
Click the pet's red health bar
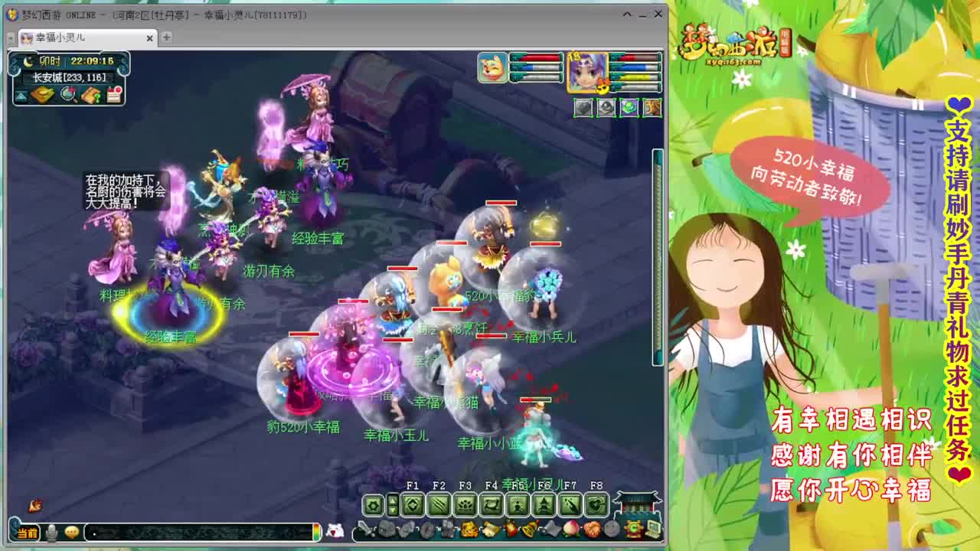click(535, 58)
